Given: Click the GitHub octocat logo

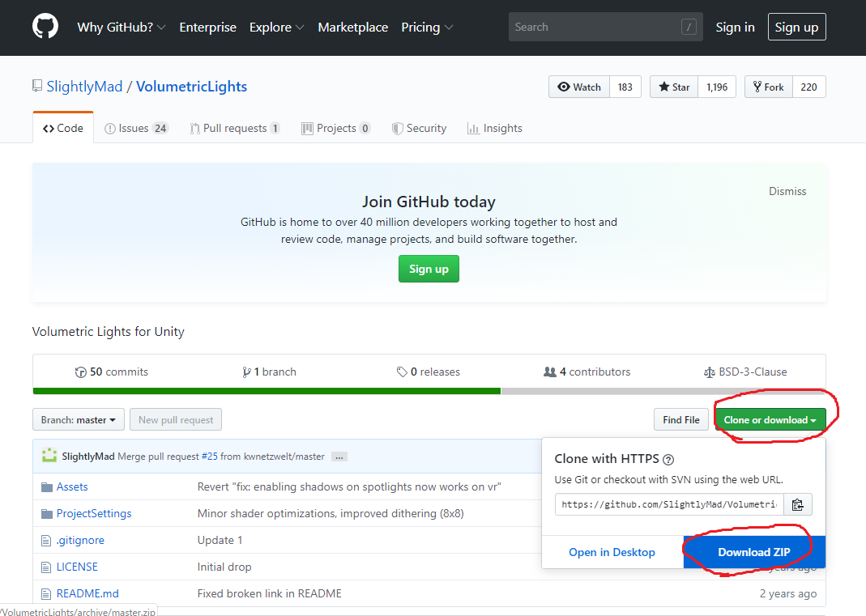Looking at the screenshot, I should [x=45, y=27].
